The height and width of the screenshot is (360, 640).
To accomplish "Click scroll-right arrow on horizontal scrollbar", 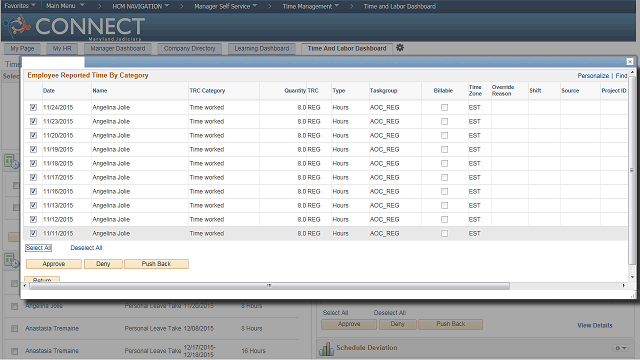I will click(x=624, y=286).
